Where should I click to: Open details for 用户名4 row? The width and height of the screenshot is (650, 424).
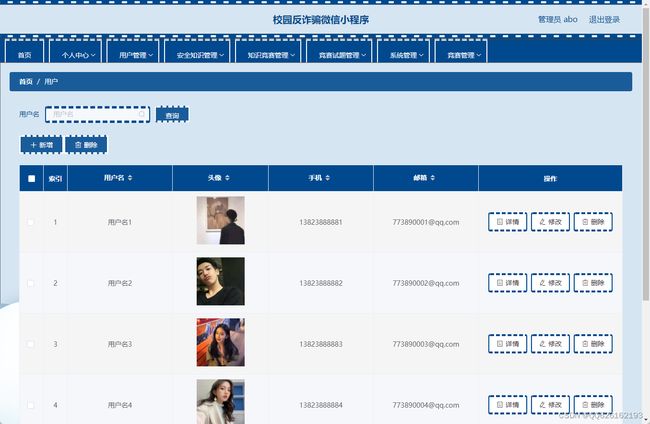507,405
